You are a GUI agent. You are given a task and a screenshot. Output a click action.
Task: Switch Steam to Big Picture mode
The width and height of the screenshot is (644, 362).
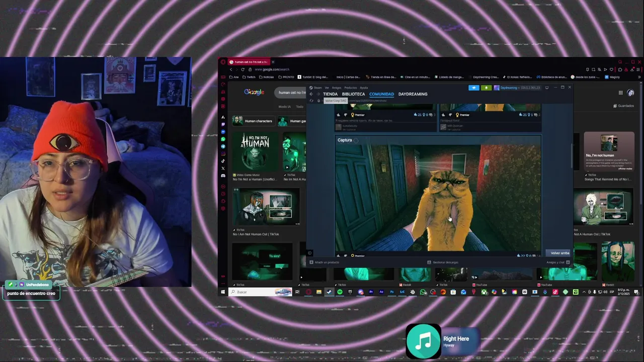click(x=547, y=87)
